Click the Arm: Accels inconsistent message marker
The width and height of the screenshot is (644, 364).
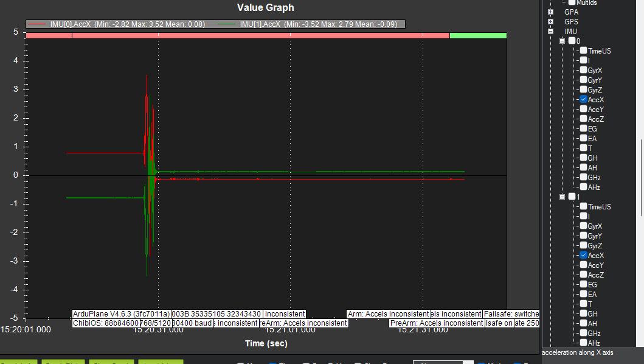(x=388, y=314)
